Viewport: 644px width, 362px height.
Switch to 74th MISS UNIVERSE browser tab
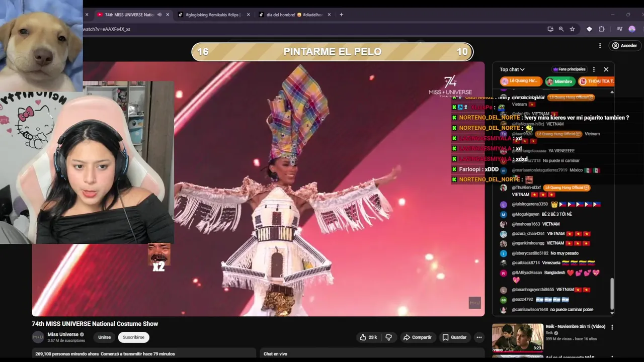pos(129,15)
